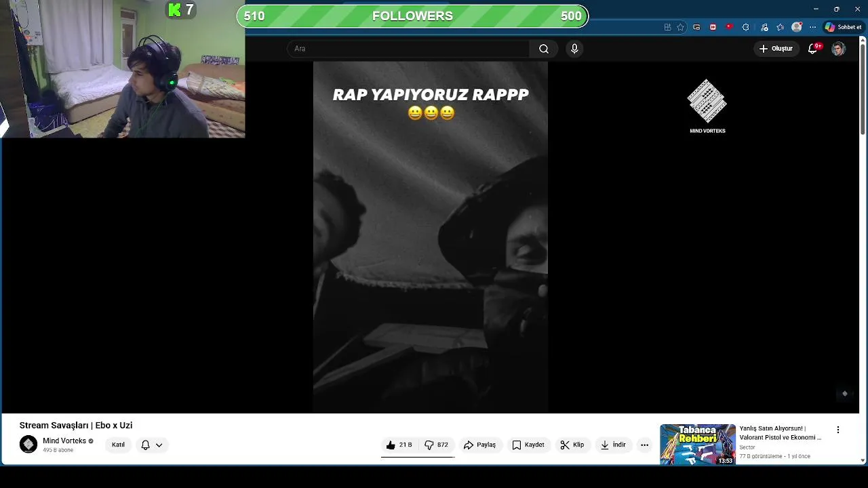Save video with Kaydet button
This screenshot has width=868, height=488.
(528, 445)
